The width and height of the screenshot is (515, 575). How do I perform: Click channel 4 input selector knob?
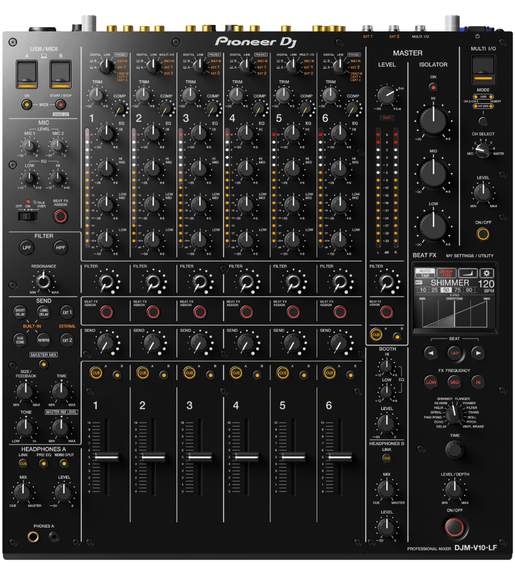[x=246, y=66]
